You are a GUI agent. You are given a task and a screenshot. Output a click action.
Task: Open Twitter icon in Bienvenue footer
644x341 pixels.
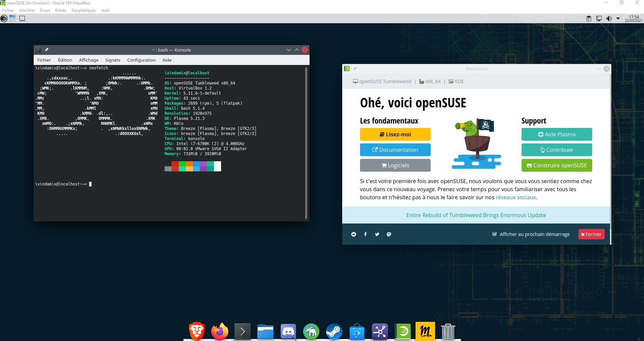tap(377, 234)
